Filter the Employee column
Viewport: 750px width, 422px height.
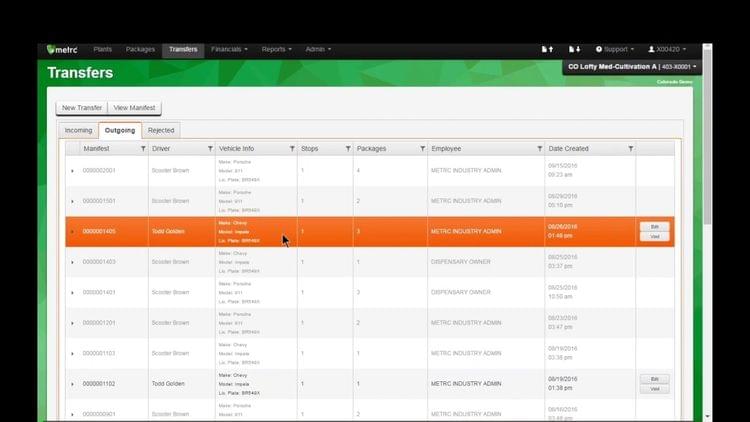540,149
